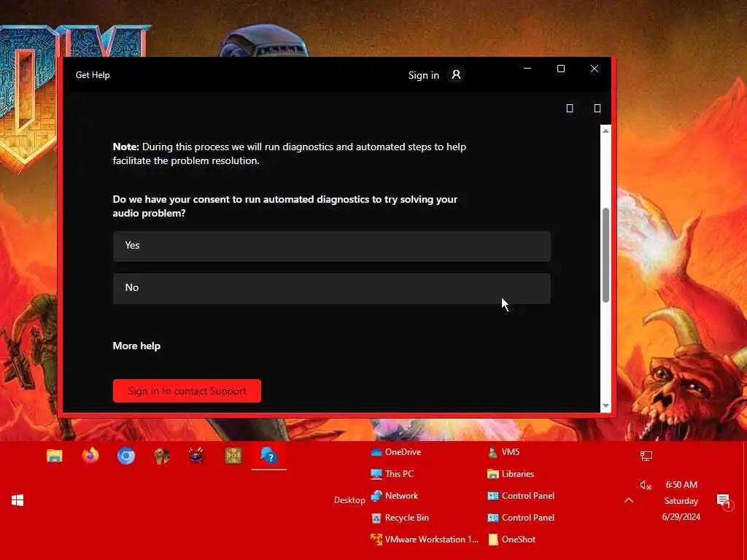This screenshot has width=747, height=560.
Task: Open the notification center icon
Action: click(x=724, y=500)
